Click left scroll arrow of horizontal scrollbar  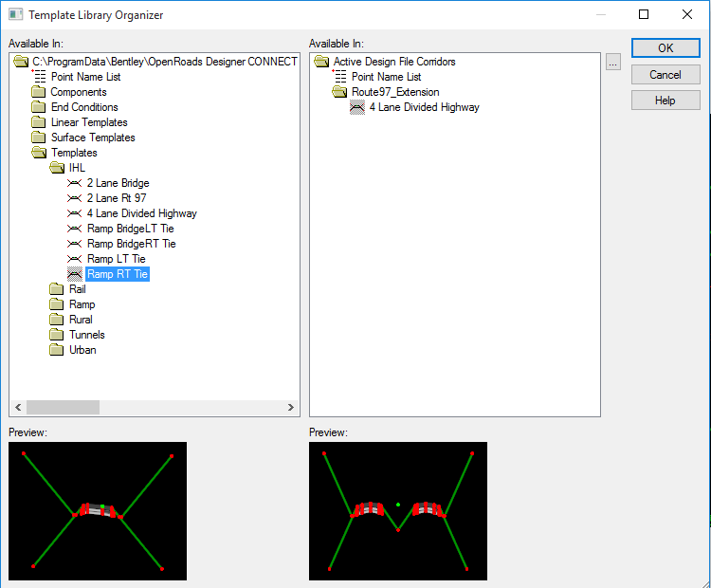(x=18, y=408)
